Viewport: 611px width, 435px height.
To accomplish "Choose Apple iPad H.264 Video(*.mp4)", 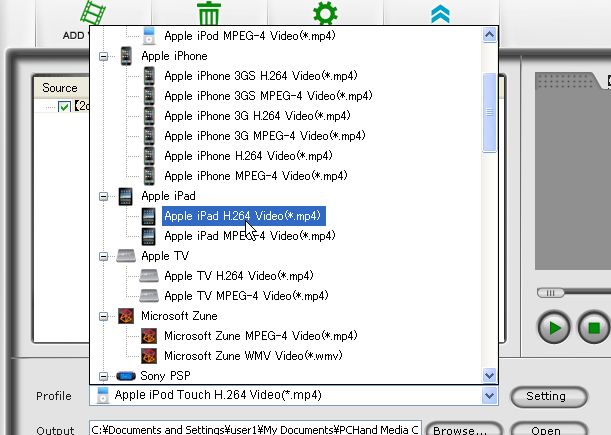I will pos(244,216).
